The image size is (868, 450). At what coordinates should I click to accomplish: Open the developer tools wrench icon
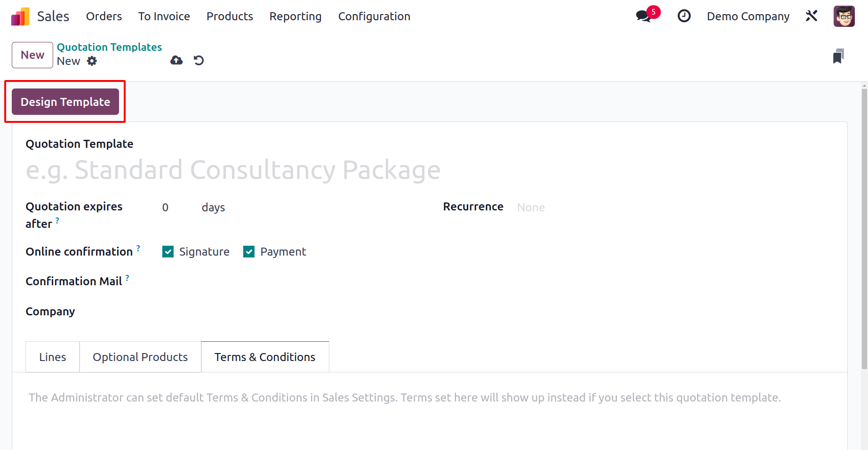tap(812, 16)
